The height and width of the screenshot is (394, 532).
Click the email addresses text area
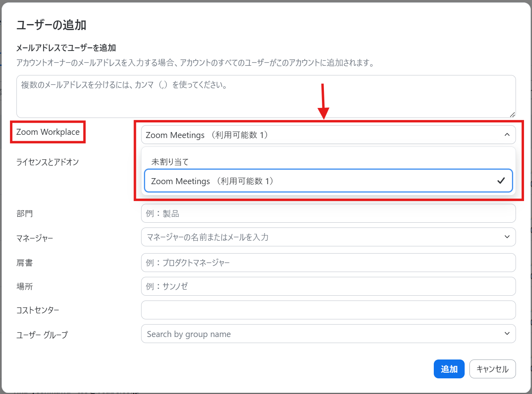coord(266,96)
